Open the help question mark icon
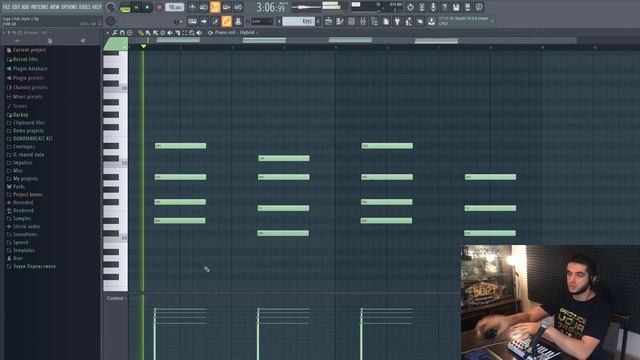Viewport: 640px width, 360px height. (x=444, y=7)
